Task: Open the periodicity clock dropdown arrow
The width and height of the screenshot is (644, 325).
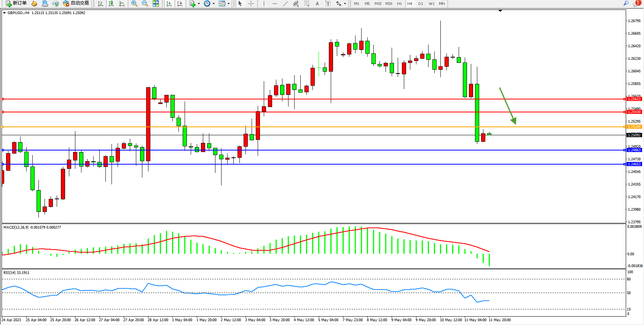Action: 214,4
